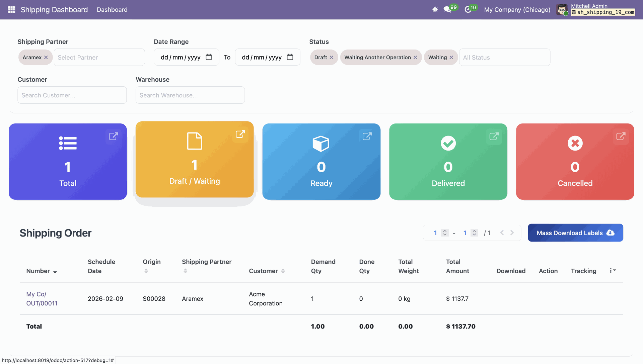Viewport: 643px width, 364px height.
Task: Open the Dashboard menu item
Action: click(112, 10)
